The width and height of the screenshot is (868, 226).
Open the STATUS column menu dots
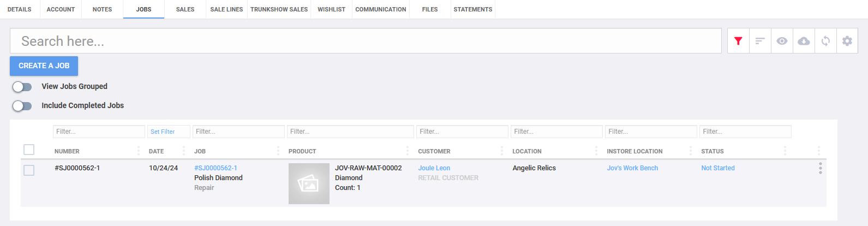pos(785,151)
